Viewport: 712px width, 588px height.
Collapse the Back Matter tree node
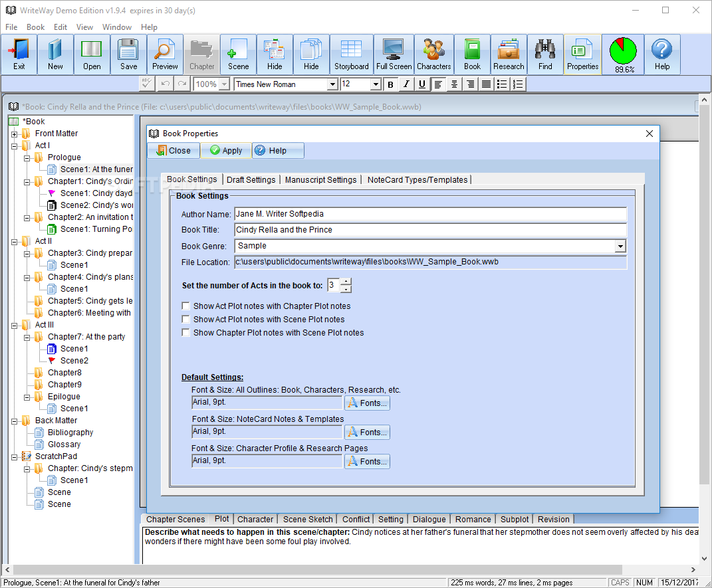point(15,421)
